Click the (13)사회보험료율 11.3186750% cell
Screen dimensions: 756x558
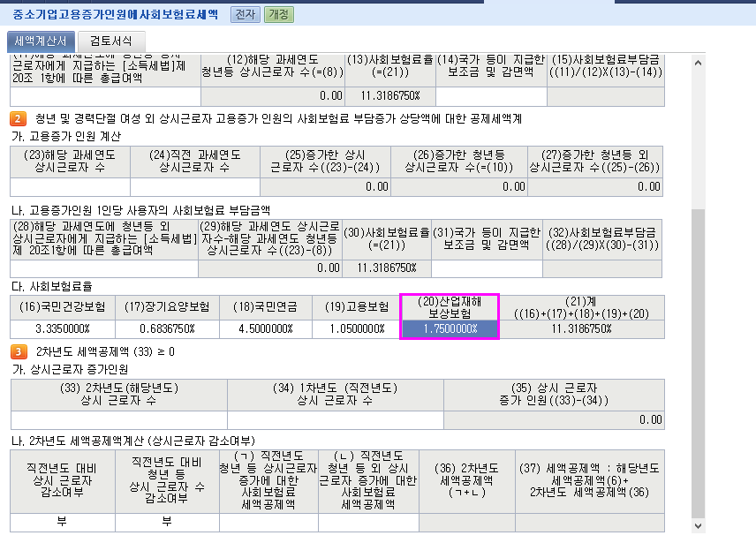point(390,96)
